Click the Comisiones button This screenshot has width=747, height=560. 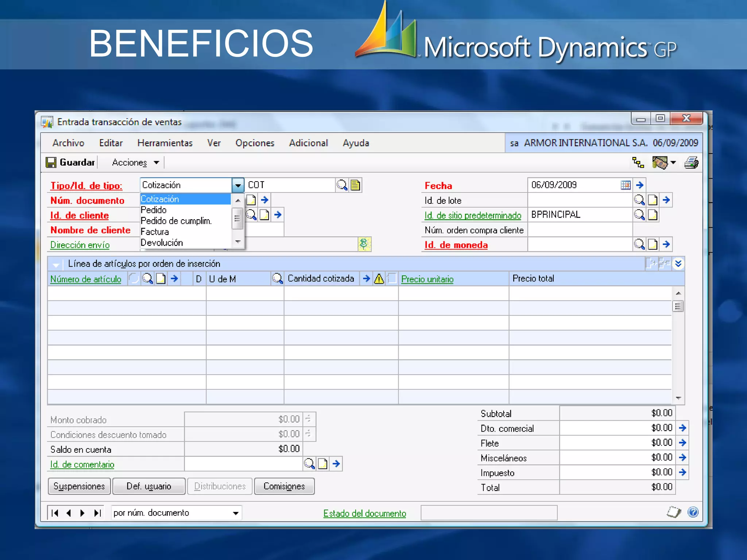tap(284, 486)
